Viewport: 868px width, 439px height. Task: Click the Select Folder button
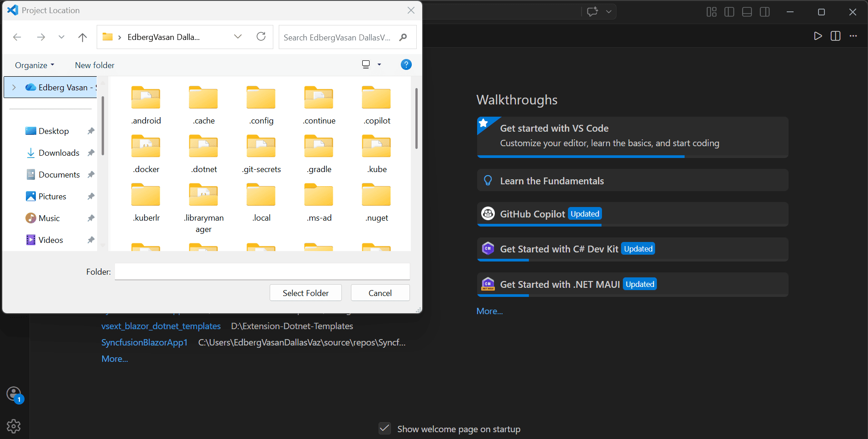pos(306,293)
